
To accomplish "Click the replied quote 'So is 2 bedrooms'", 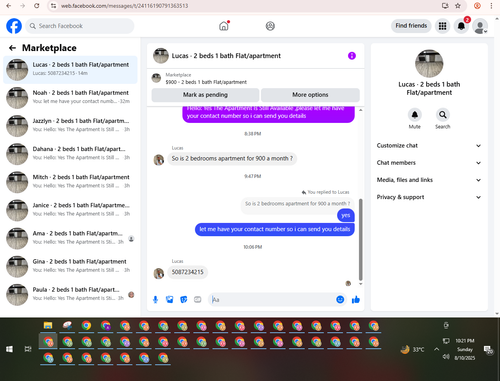I will coord(297,203).
